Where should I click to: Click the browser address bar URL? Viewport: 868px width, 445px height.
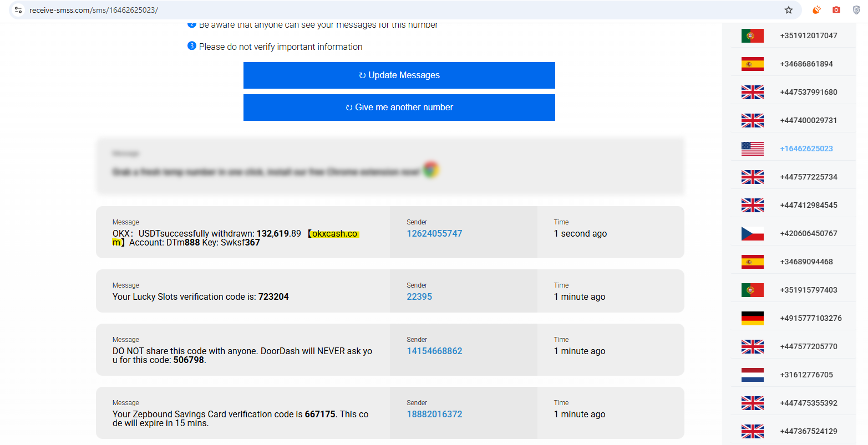pos(94,10)
